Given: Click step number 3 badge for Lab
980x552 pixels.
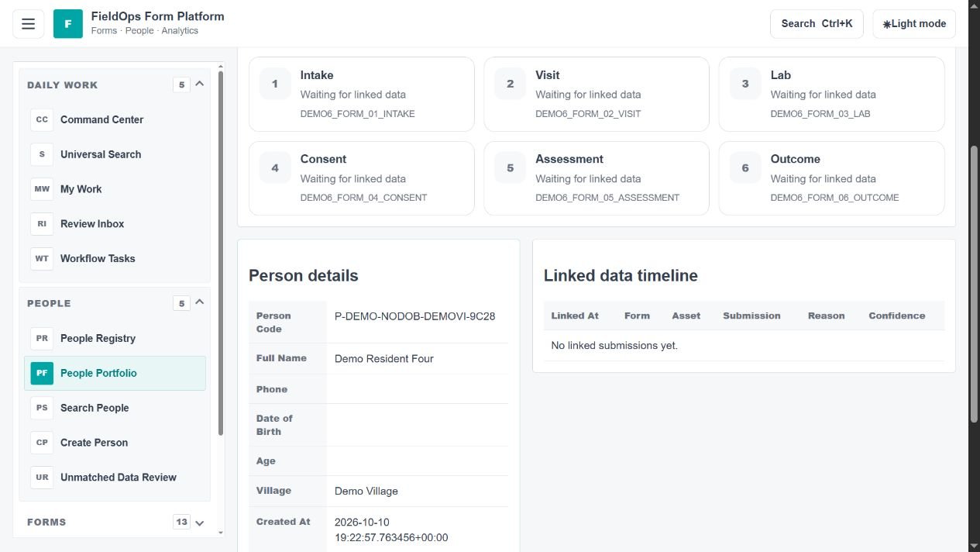Looking at the screenshot, I should tap(745, 84).
